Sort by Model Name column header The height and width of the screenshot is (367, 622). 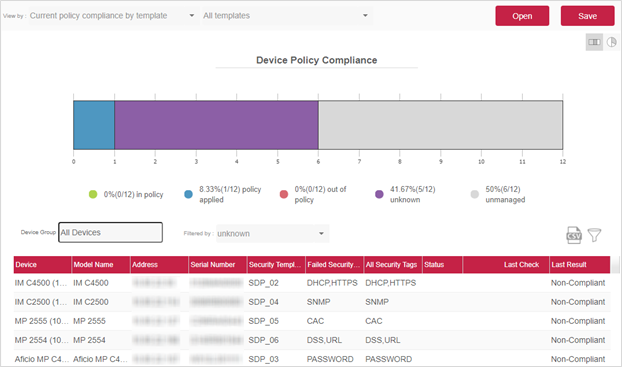point(101,265)
